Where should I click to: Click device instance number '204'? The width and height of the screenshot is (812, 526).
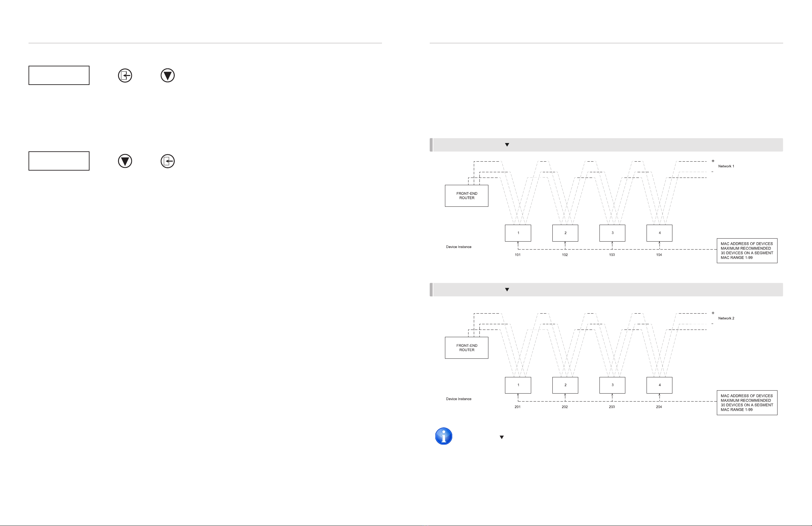[x=659, y=407]
